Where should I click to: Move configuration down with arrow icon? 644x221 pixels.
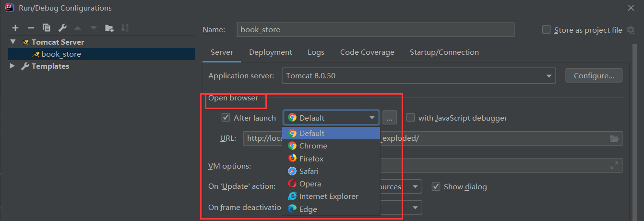coord(93,28)
